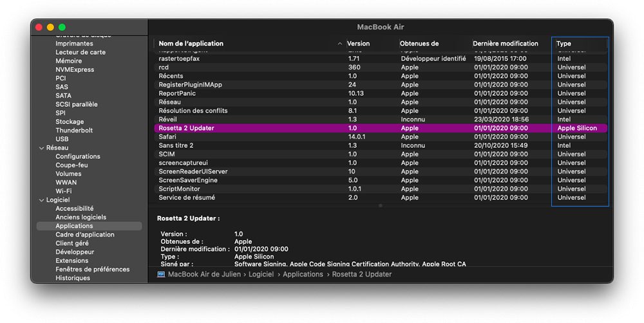The width and height of the screenshot is (644, 323).
Task: Click the MacBook Air laptop icon in path bar
Action: click(x=161, y=274)
